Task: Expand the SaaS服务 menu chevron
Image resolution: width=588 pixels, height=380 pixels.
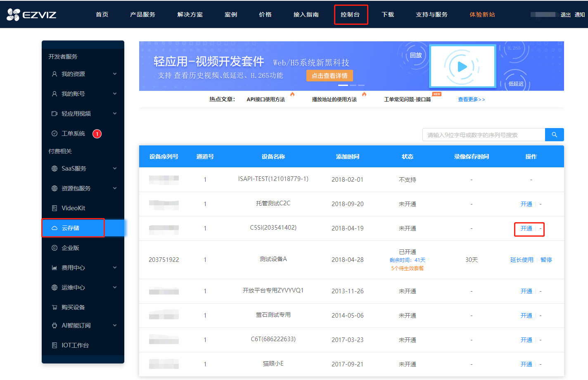Action: tap(115, 168)
